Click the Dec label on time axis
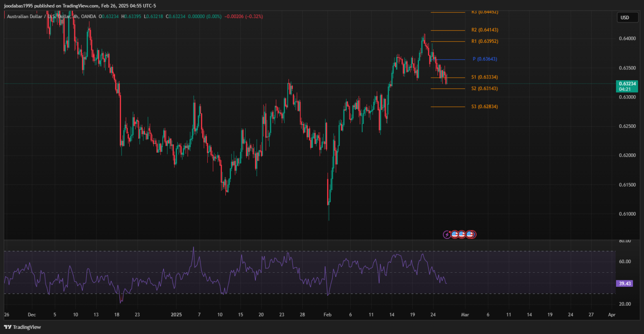The width and height of the screenshot is (644, 334). pyautogui.click(x=32, y=315)
